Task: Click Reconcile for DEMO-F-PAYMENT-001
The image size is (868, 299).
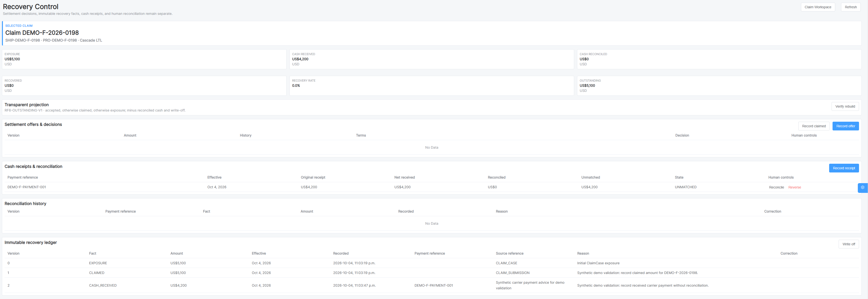Action: [x=776, y=188]
